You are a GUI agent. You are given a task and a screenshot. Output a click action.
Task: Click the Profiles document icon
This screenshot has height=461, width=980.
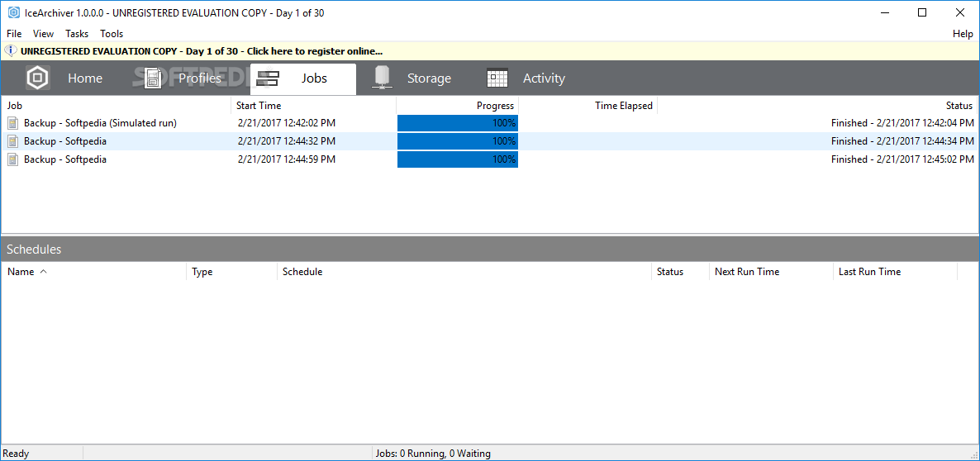coord(153,78)
